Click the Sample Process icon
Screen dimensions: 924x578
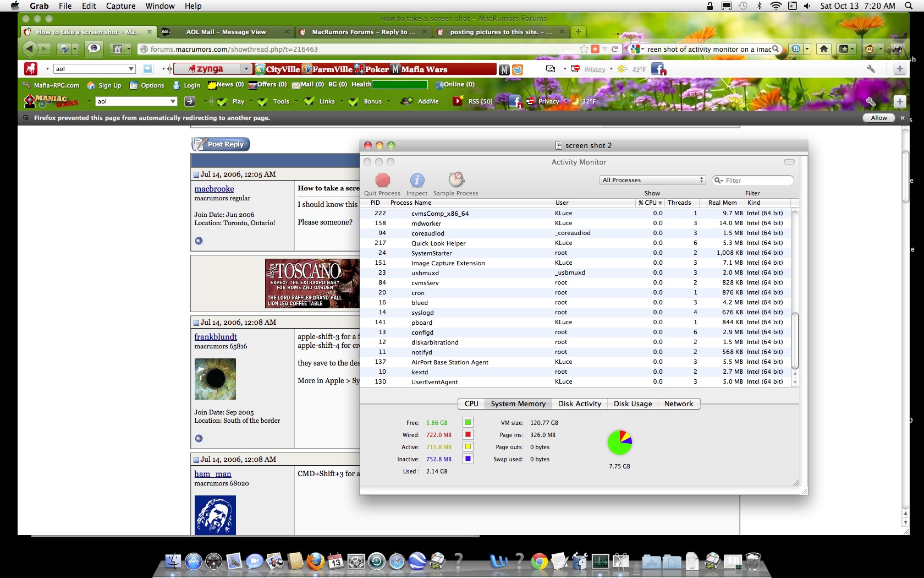click(456, 179)
